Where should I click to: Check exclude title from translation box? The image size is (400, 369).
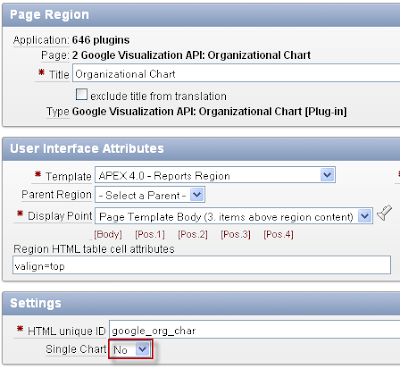pyautogui.click(x=81, y=95)
